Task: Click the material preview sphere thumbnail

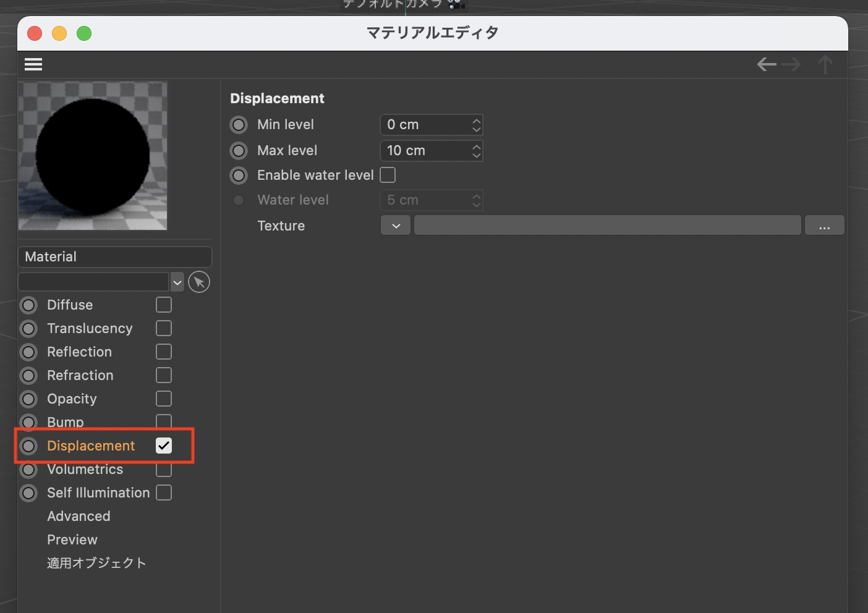Action: coord(93,156)
